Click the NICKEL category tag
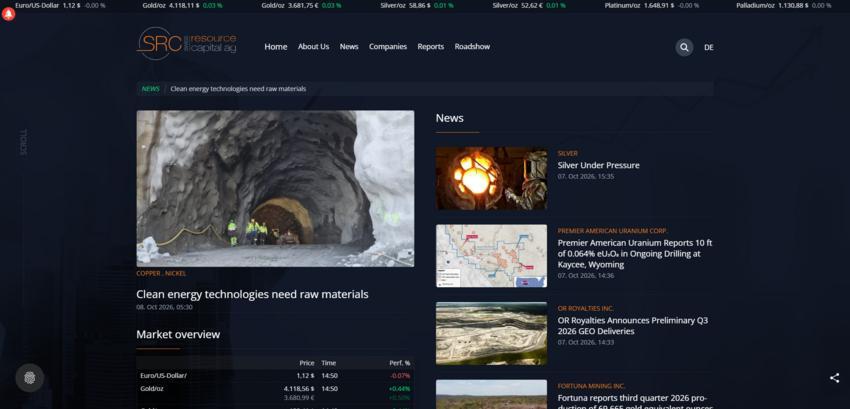Image resolution: width=850 pixels, height=409 pixels. coord(176,273)
